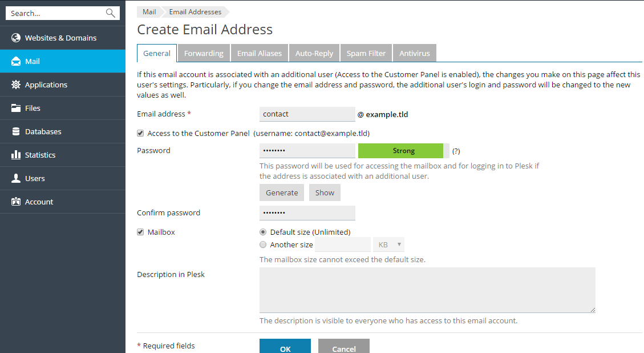The height and width of the screenshot is (353, 644).
Task: Choose Default size (Unlimited) radio button
Action: click(x=263, y=232)
